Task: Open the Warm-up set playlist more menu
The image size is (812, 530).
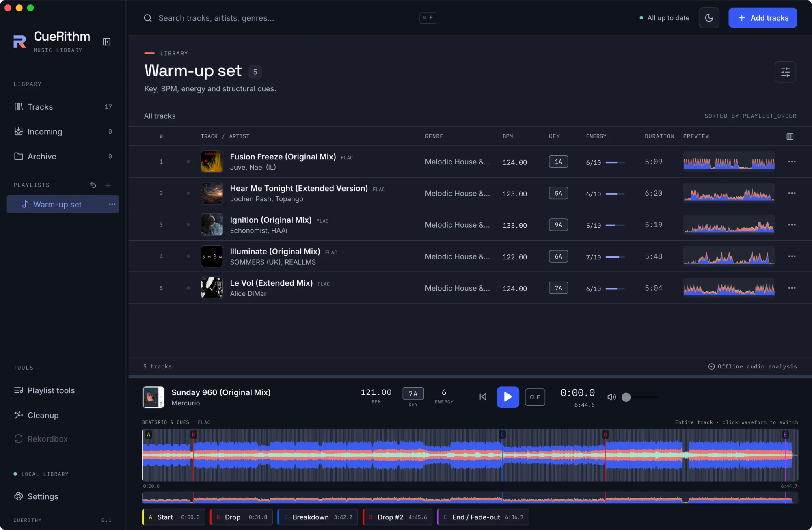Action: [x=112, y=204]
